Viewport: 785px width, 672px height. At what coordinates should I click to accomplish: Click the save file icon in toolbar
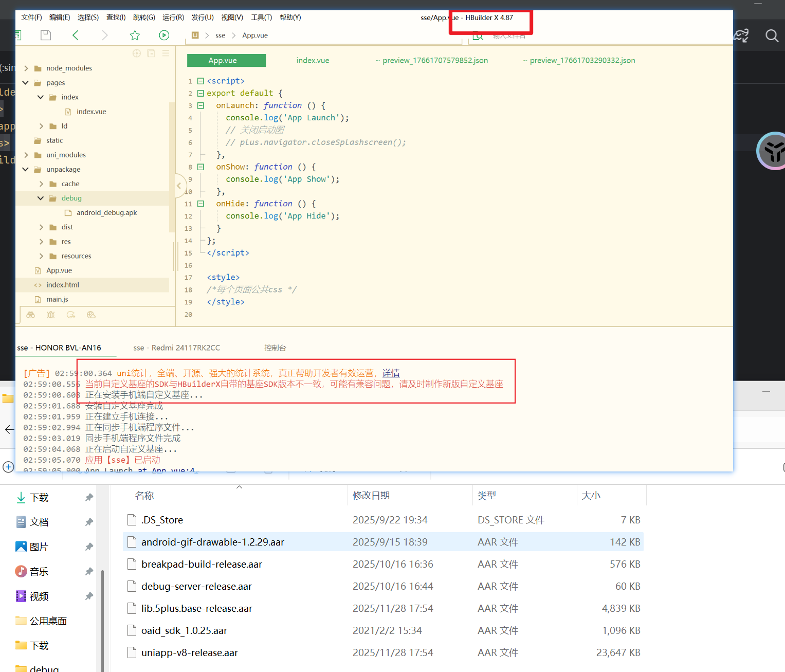[x=46, y=35]
